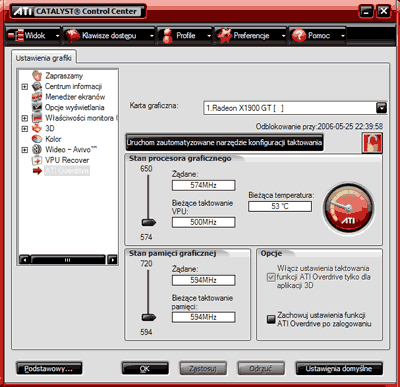
Task: Click the Pomoc question mark icon
Action: 299,35
